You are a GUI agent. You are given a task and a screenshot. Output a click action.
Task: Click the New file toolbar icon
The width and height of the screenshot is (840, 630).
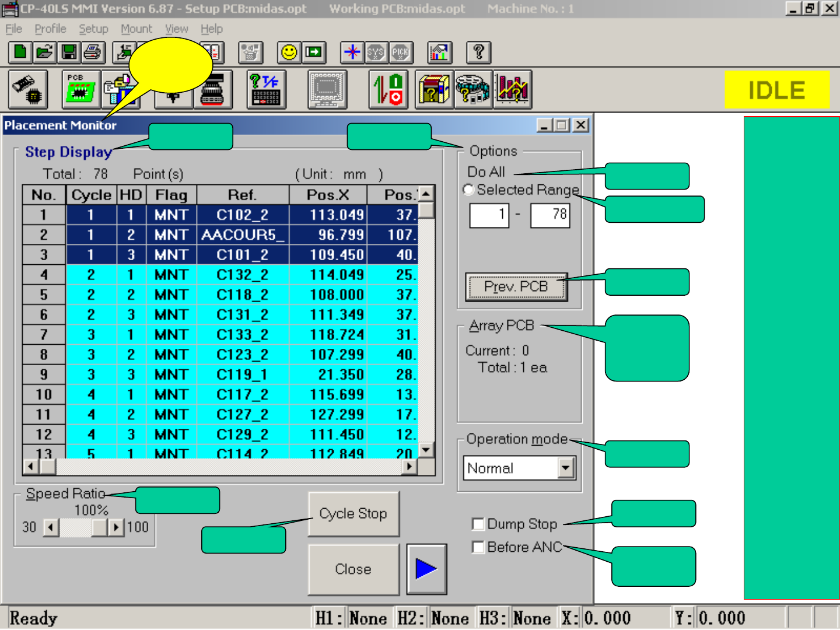tap(20, 52)
